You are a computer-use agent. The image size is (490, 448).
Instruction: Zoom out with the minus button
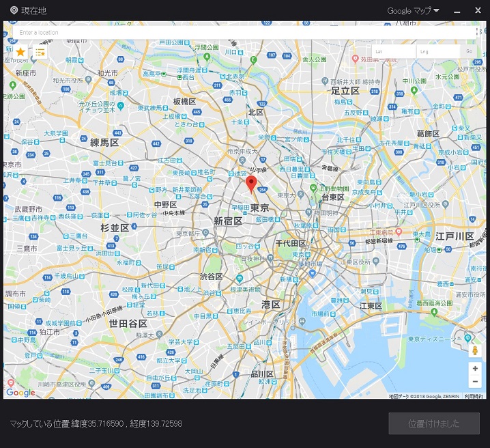(475, 382)
